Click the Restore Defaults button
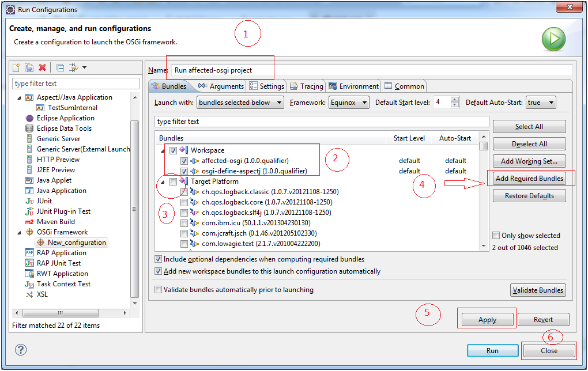This screenshot has height=371, width=588. coord(529,196)
